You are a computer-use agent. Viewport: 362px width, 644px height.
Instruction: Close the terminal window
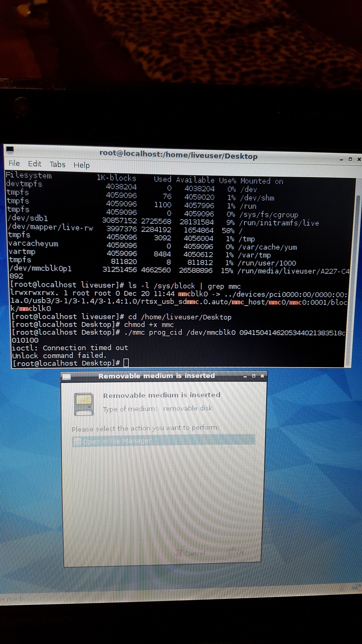click(x=359, y=159)
